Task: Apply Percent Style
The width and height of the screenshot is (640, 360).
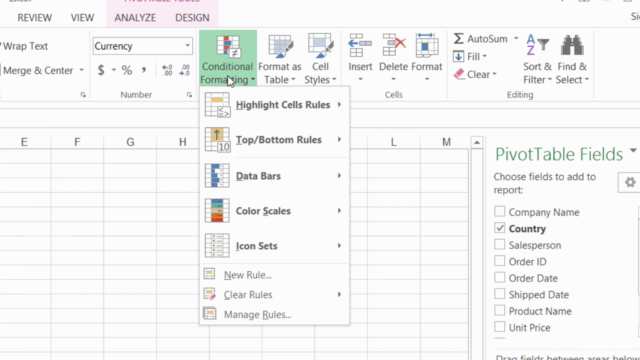Action: click(127, 70)
